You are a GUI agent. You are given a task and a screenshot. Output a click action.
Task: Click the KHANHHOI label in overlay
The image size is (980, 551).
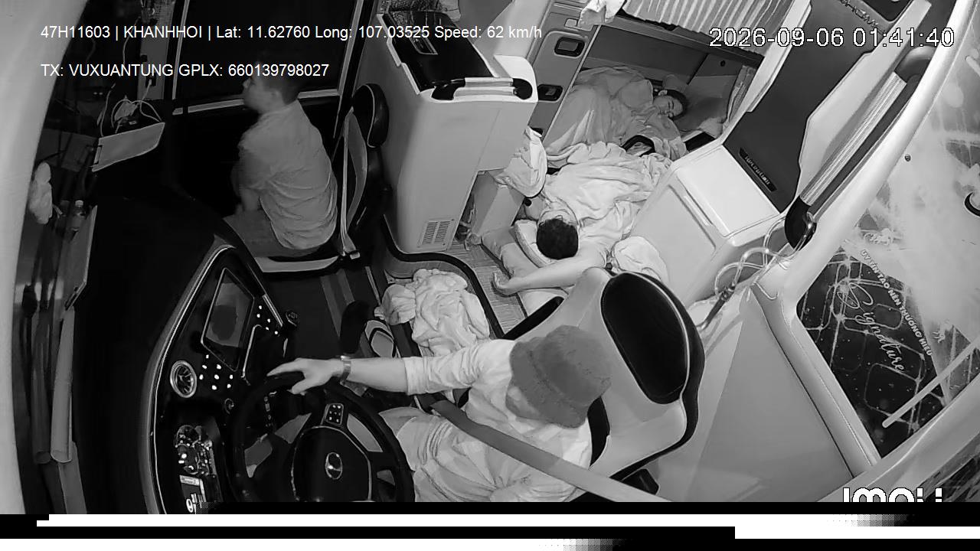tap(162, 32)
